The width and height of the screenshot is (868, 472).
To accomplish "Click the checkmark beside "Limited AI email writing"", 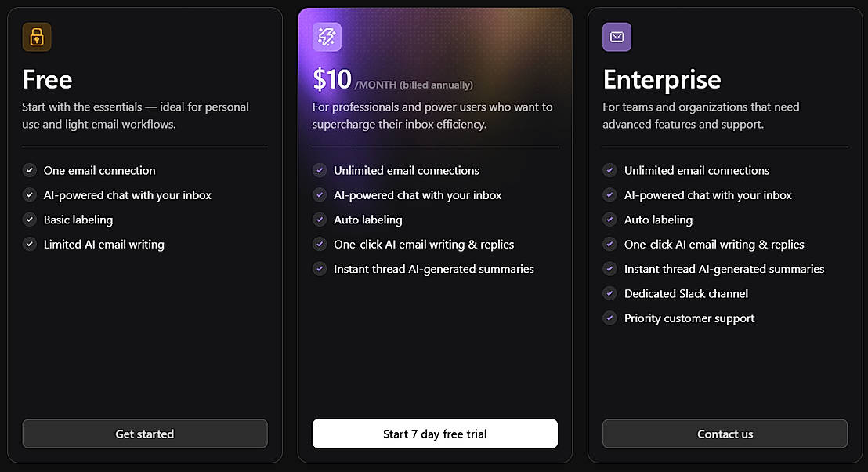I will click(30, 244).
